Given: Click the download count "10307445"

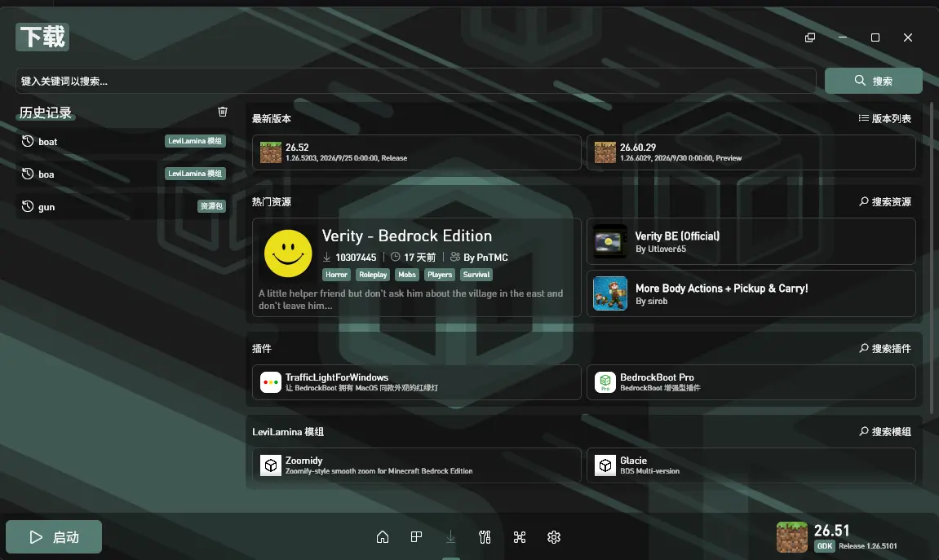Looking at the screenshot, I should pyautogui.click(x=356, y=258).
